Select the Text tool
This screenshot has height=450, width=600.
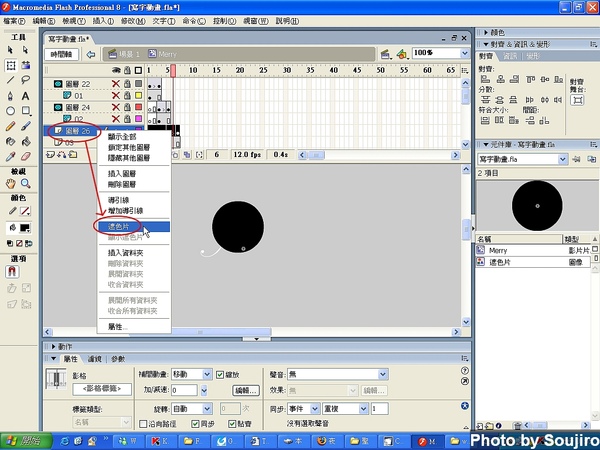point(25,96)
